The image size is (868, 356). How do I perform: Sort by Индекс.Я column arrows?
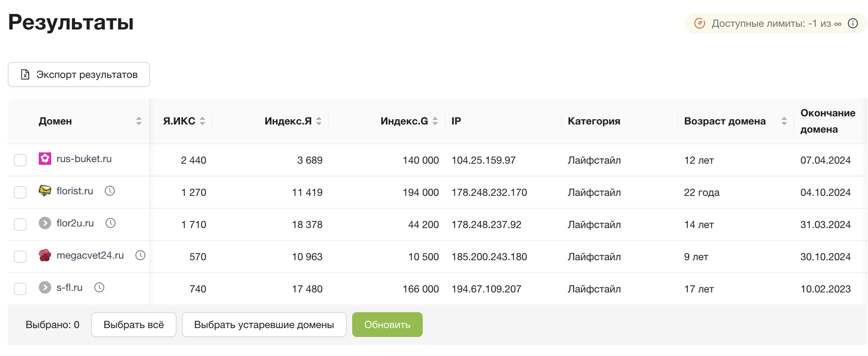[319, 121]
